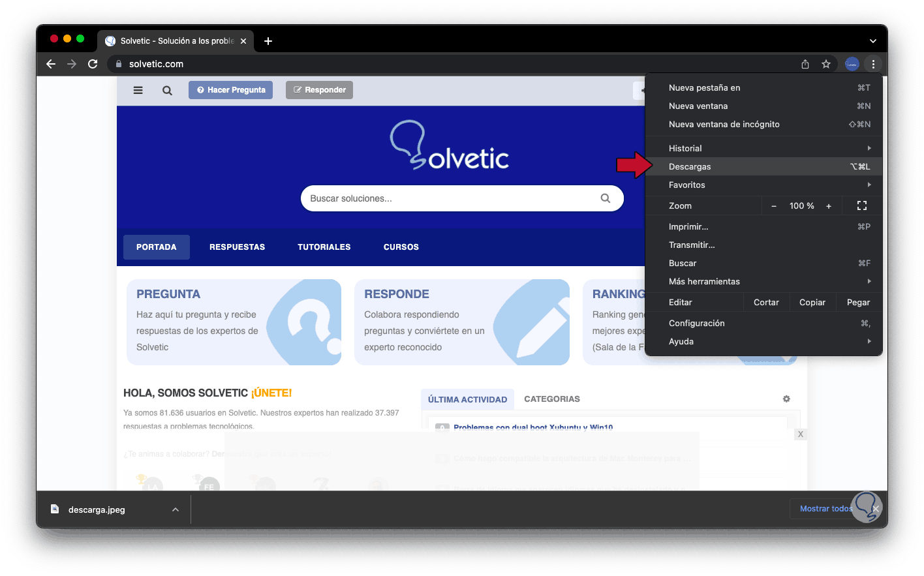
Task: Expand the Ayuda submenu
Action: pyautogui.click(x=763, y=341)
